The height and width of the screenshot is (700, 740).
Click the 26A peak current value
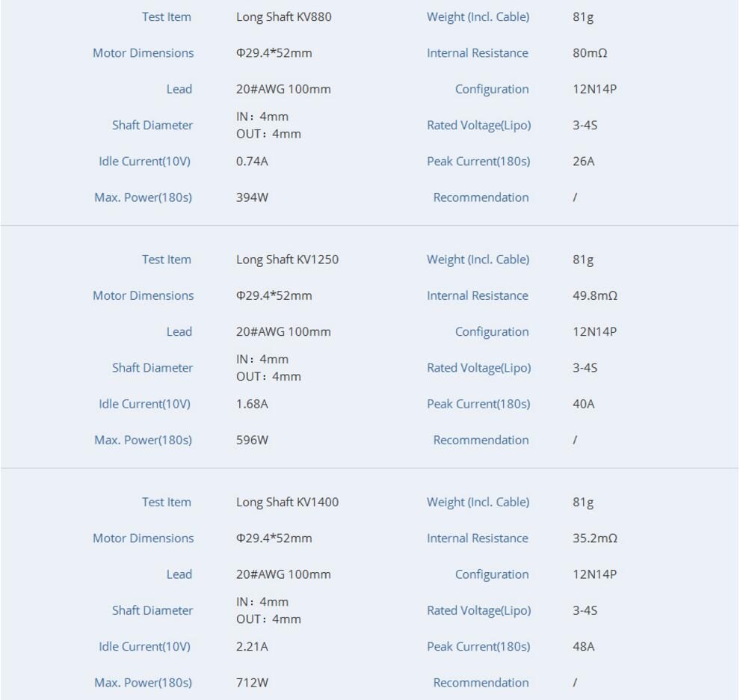coord(583,162)
